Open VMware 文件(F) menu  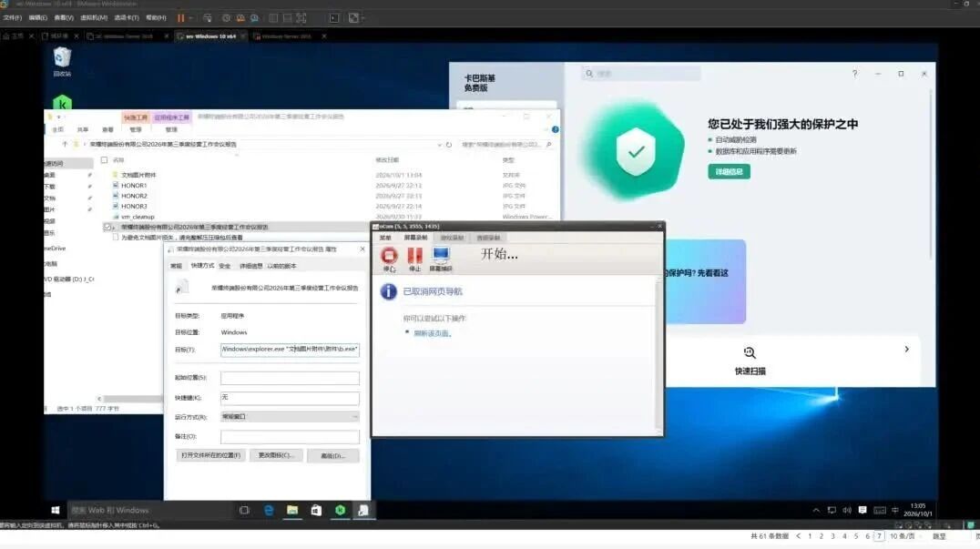(12, 18)
